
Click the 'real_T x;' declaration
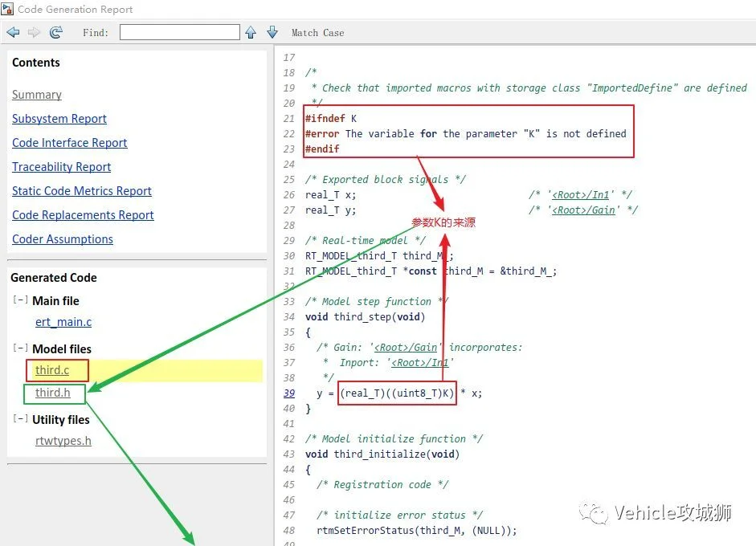pos(331,194)
